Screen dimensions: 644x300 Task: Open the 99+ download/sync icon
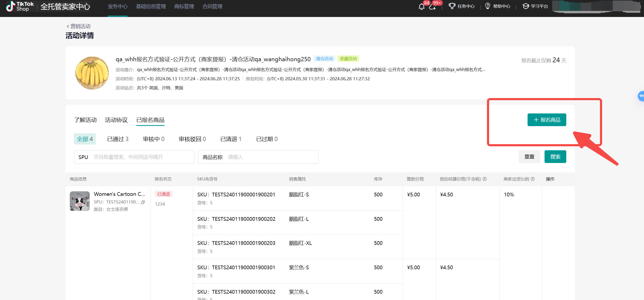pyautogui.click(x=432, y=6)
